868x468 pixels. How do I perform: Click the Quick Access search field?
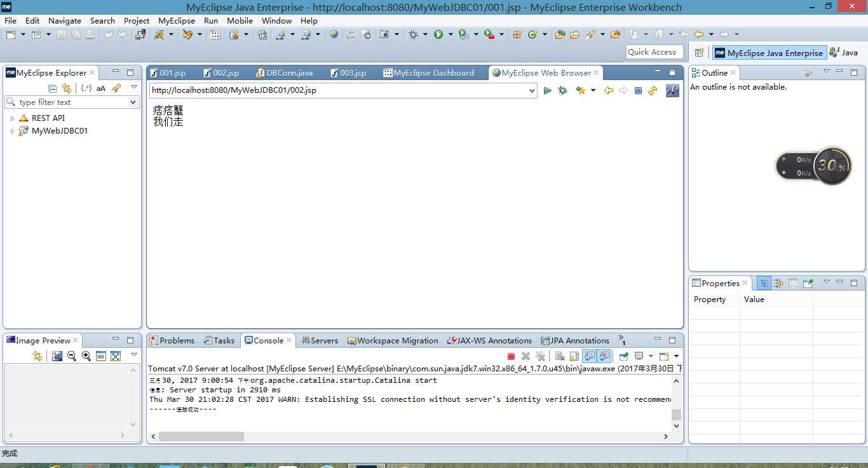654,52
